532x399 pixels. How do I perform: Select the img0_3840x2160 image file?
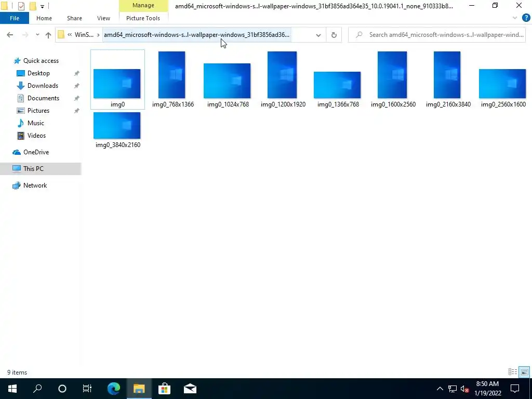click(117, 130)
